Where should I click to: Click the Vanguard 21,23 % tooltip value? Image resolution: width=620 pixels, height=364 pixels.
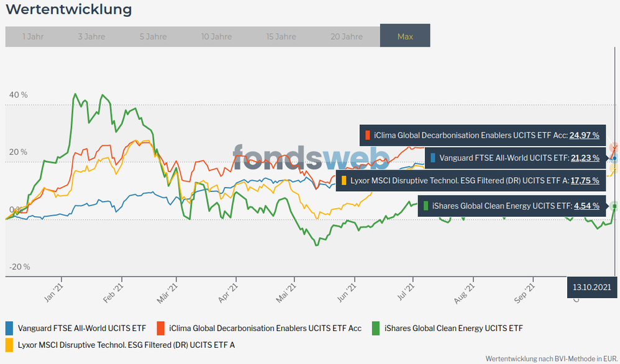pos(584,158)
